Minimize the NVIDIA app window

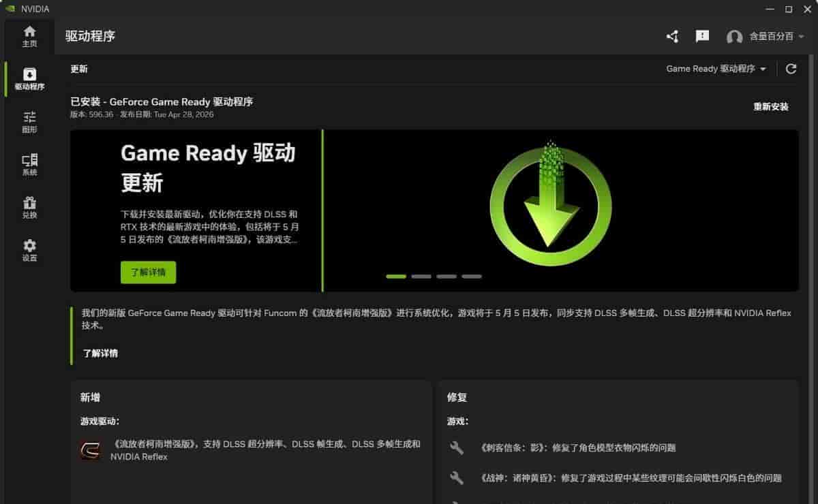(x=770, y=9)
